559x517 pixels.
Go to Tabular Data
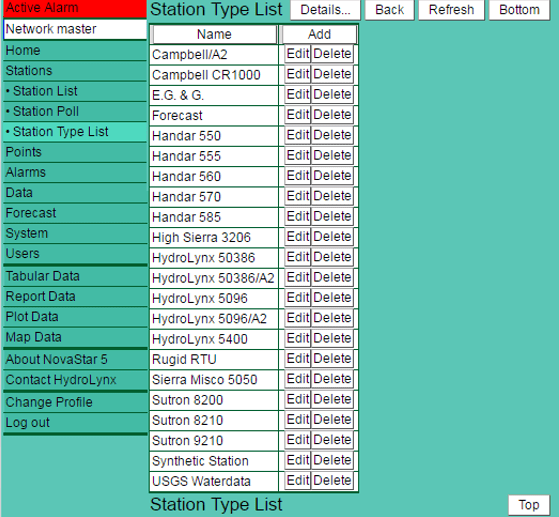pos(75,276)
